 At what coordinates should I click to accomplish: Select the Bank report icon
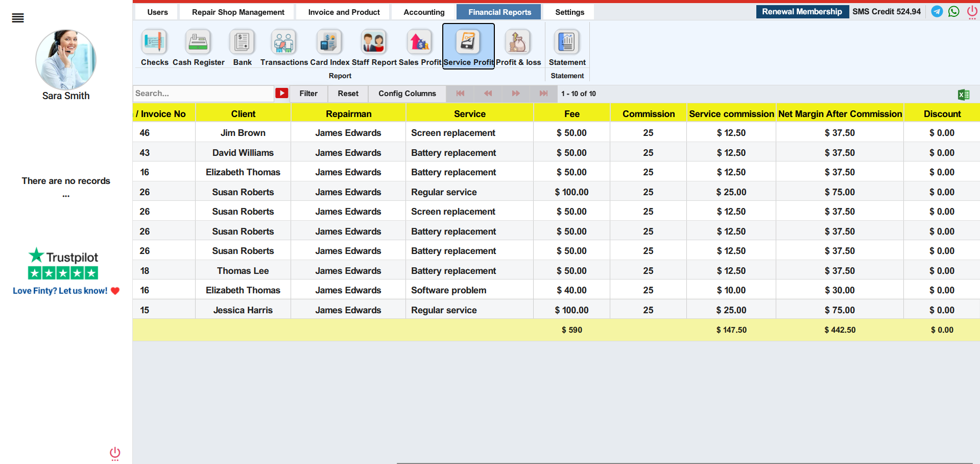[242, 43]
